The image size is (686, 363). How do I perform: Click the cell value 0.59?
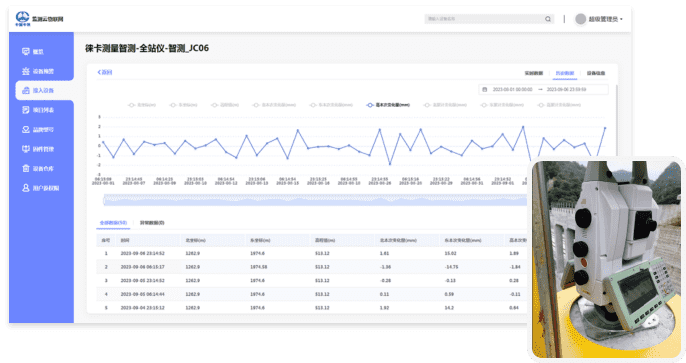tap(449, 294)
